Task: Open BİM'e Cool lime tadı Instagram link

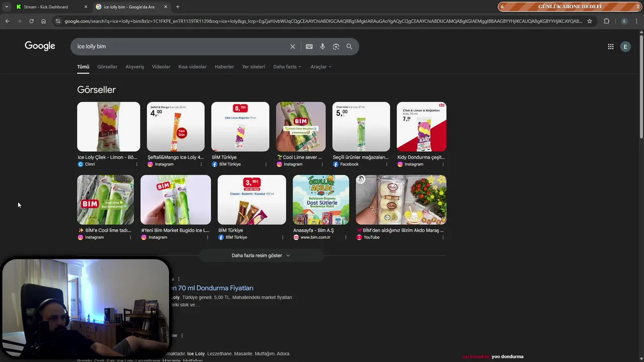Action: [x=105, y=230]
